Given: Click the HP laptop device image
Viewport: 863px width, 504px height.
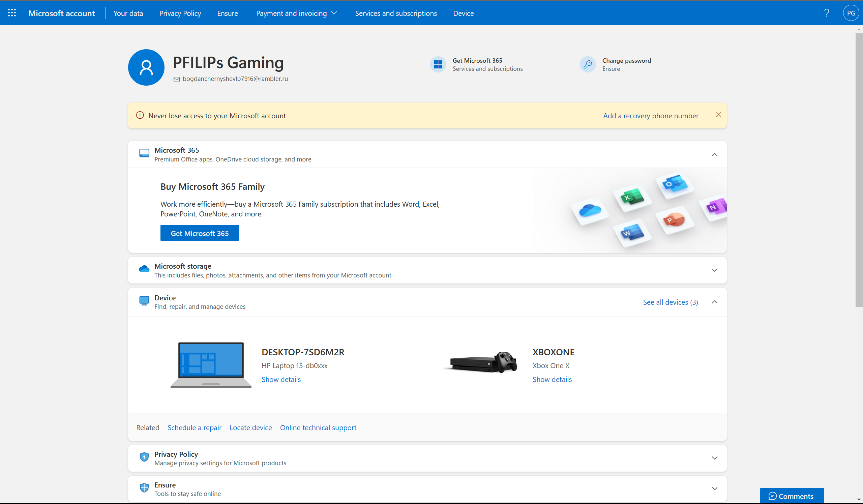Looking at the screenshot, I should pyautogui.click(x=211, y=365).
